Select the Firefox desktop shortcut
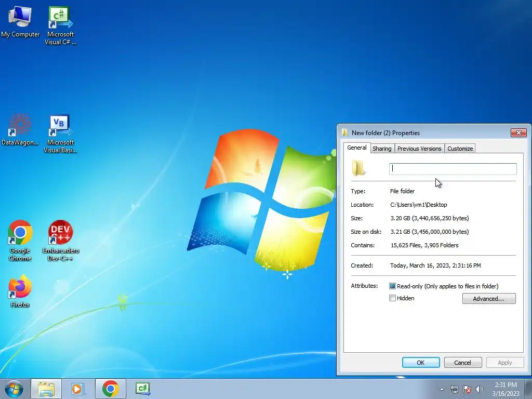The height and width of the screenshot is (399, 532). 20,291
